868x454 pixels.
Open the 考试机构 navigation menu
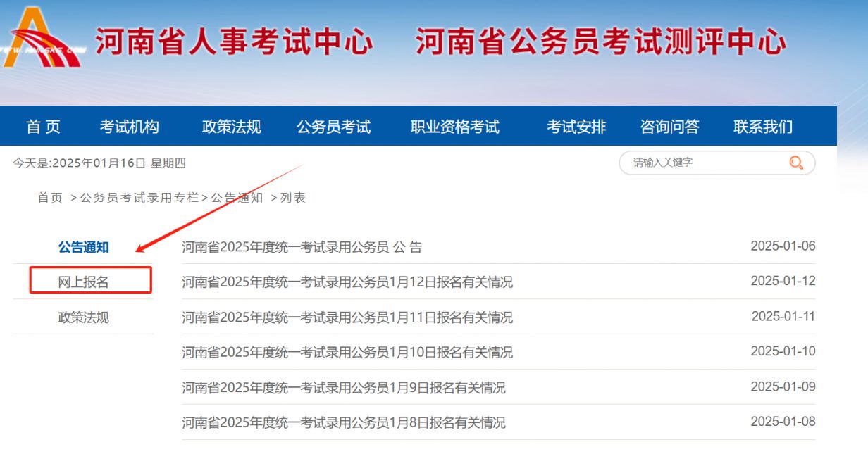[x=130, y=127]
